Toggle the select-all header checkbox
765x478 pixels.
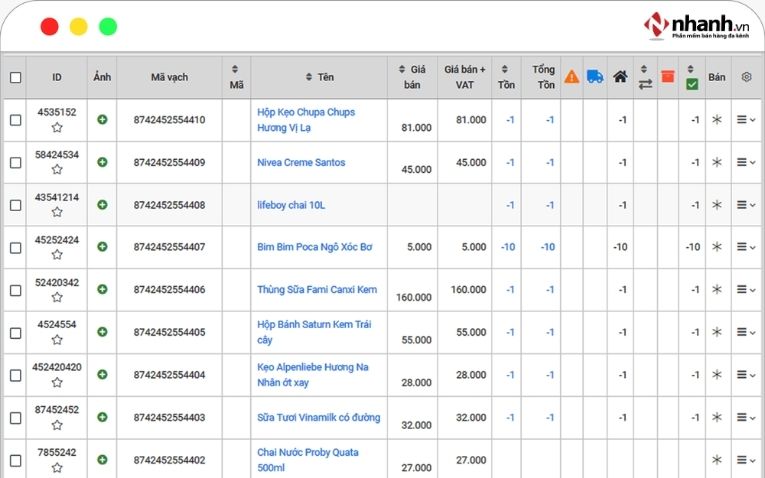tap(16, 77)
